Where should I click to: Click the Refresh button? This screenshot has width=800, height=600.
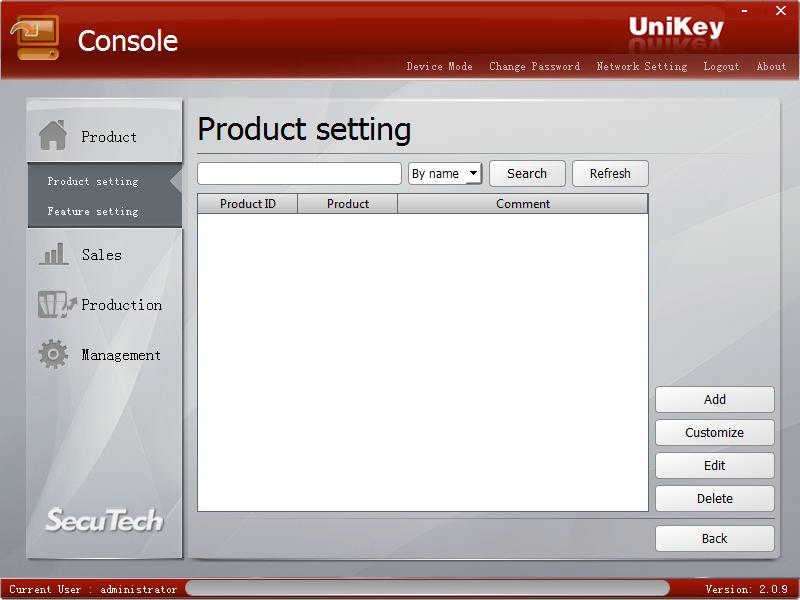(x=610, y=173)
